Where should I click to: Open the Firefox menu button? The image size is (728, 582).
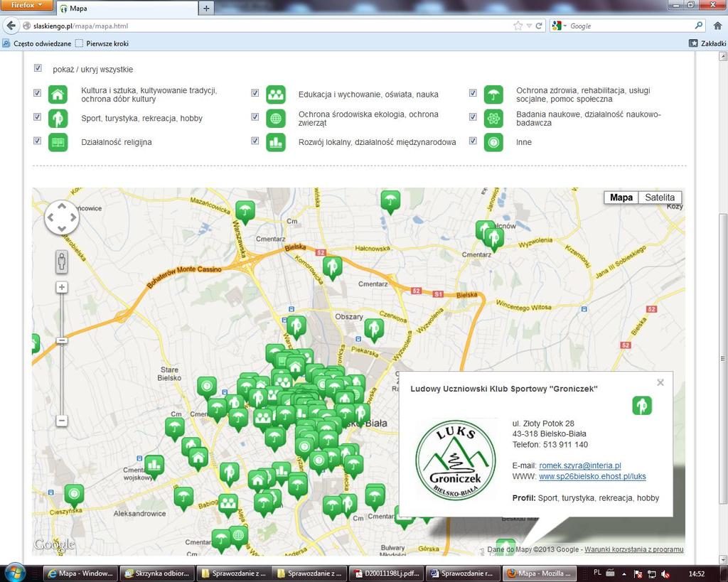[x=26, y=5]
